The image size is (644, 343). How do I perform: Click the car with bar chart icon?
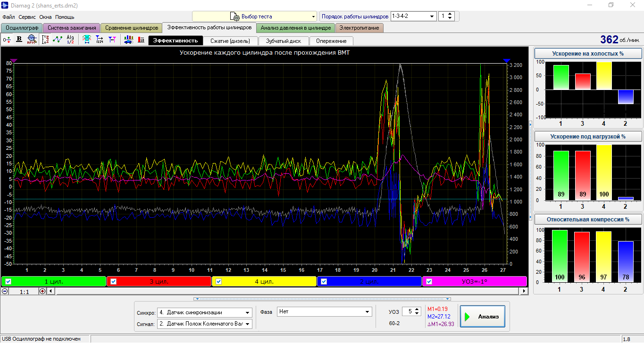(x=128, y=40)
